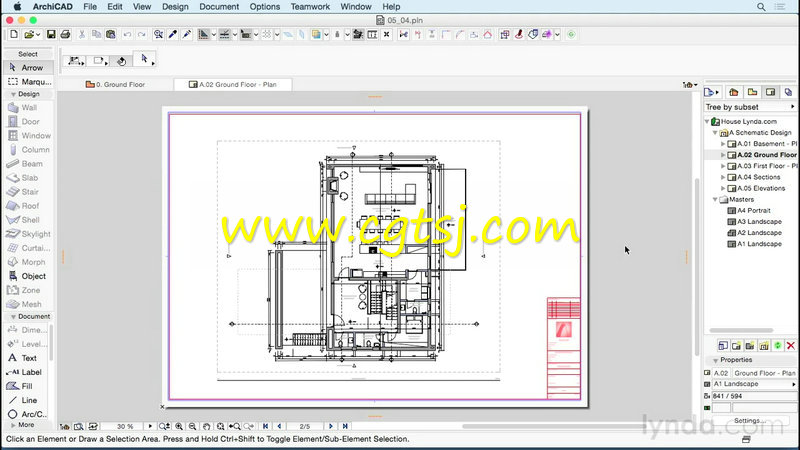800x450 pixels.
Task: Click the zoom out magnifier icon
Action: tap(192, 427)
